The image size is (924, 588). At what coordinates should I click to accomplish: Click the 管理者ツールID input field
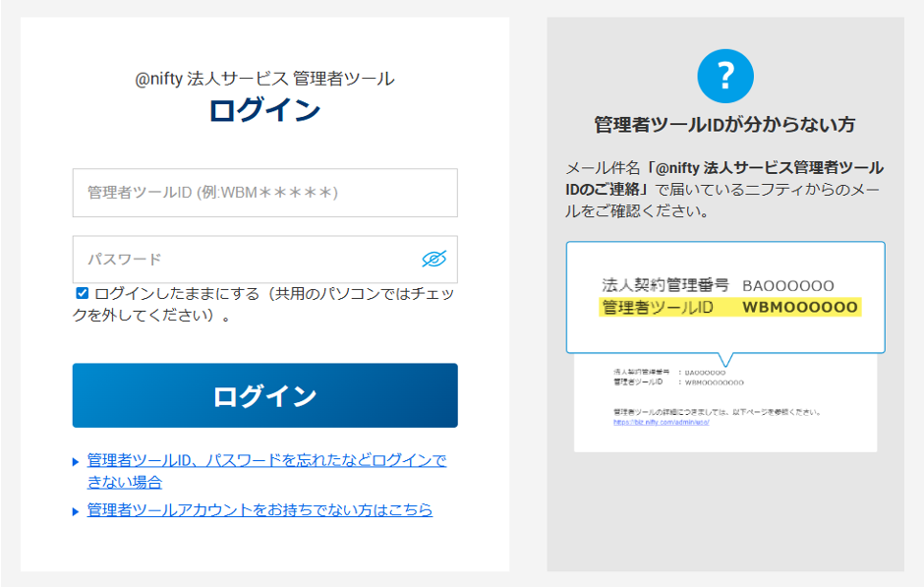coord(264,193)
